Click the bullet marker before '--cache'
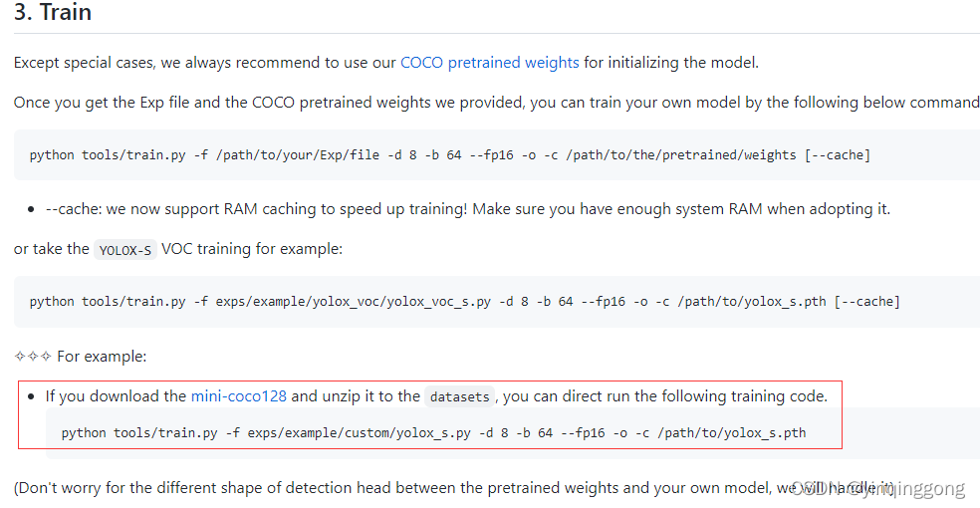This screenshot has height=508, width=980. (31, 209)
